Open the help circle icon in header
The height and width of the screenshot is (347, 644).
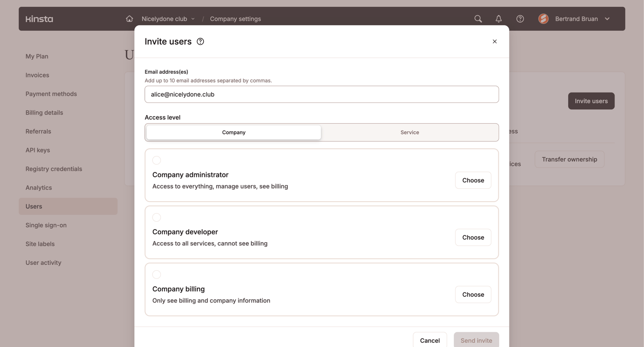tap(520, 19)
